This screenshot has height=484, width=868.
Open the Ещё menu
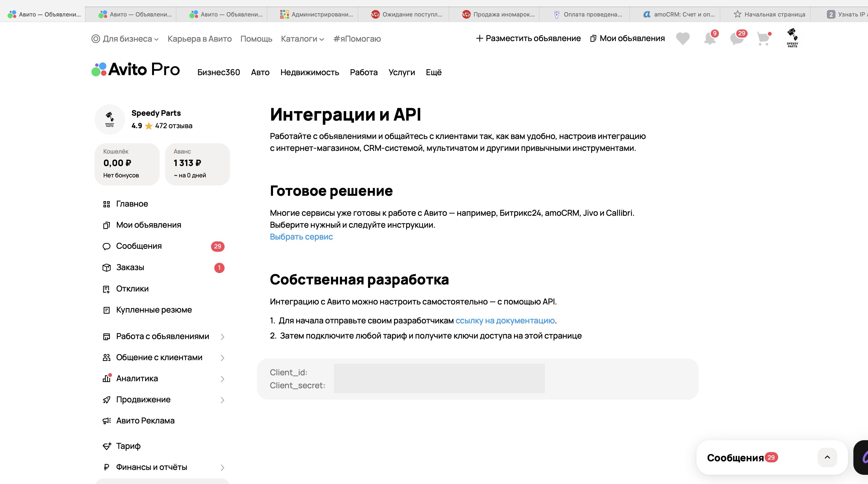tap(434, 72)
